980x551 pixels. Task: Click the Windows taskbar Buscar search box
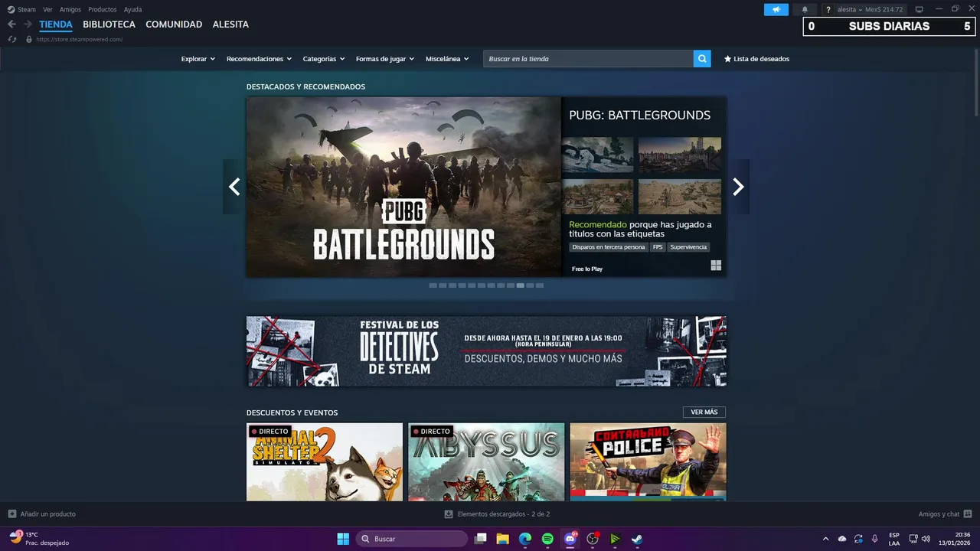[x=412, y=539]
